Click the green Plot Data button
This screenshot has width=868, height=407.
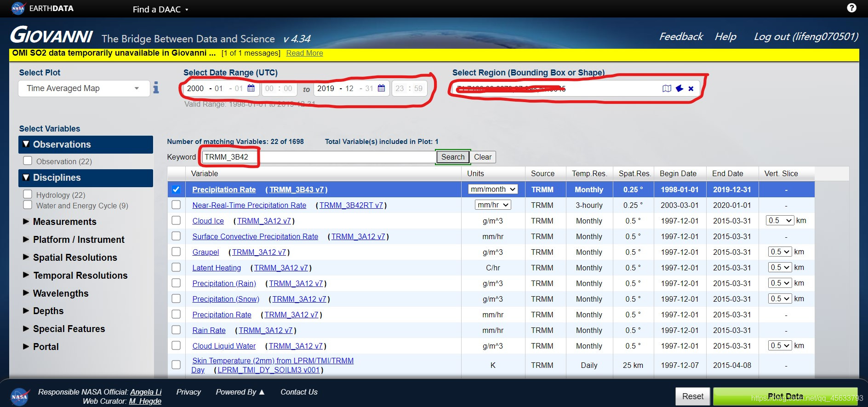pyautogui.click(x=785, y=396)
